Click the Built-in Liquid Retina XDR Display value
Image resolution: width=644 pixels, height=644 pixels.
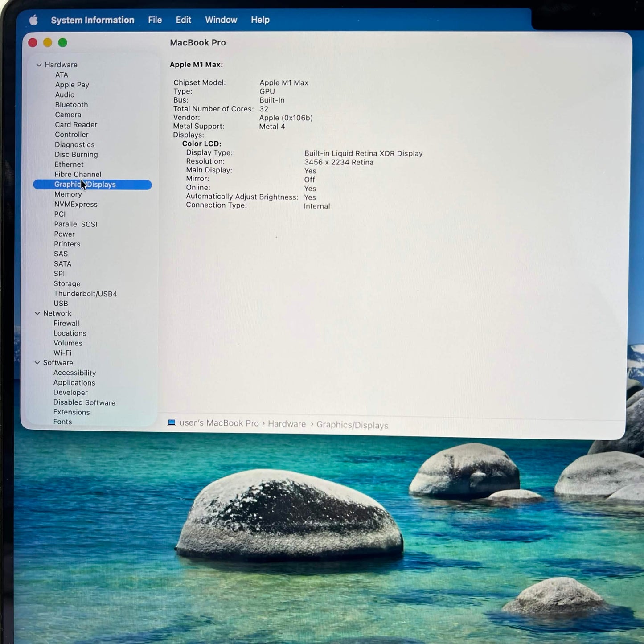(x=363, y=153)
